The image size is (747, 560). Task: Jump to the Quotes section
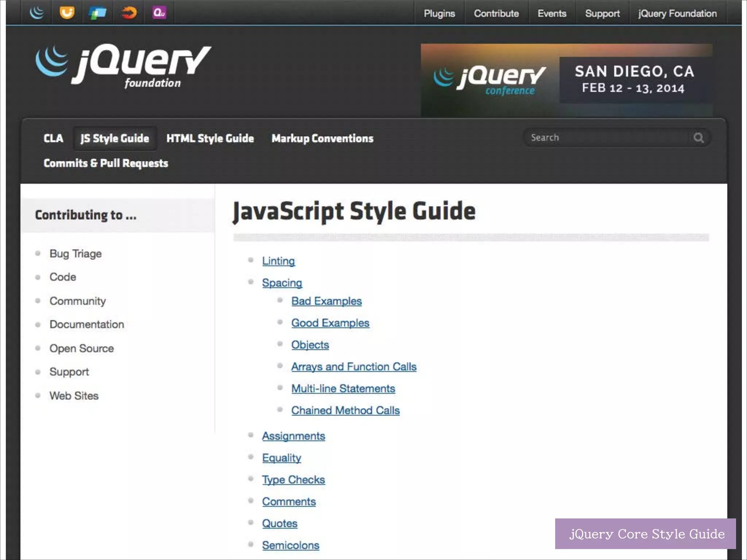click(x=280, y=524)
